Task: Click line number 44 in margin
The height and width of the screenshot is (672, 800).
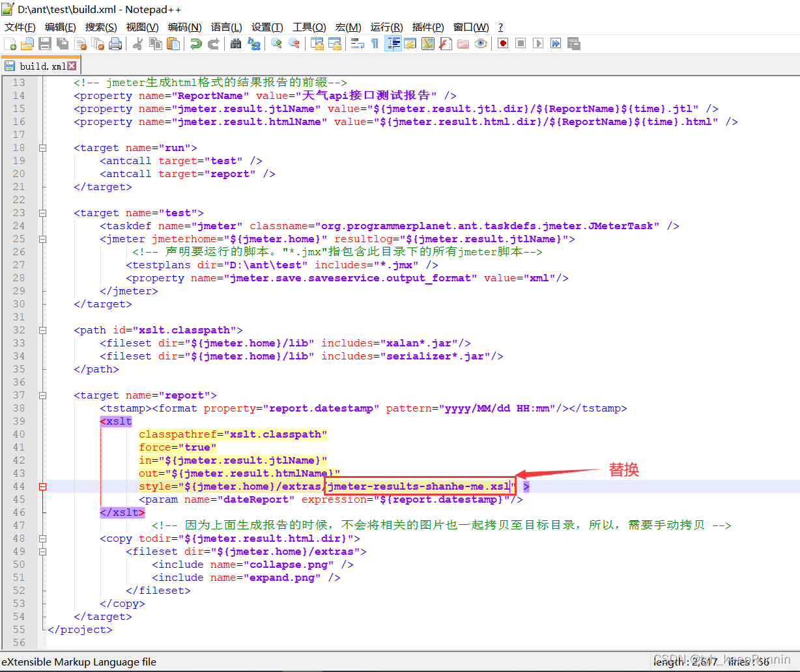Action: pyautogui.click(x=18, y=486)
